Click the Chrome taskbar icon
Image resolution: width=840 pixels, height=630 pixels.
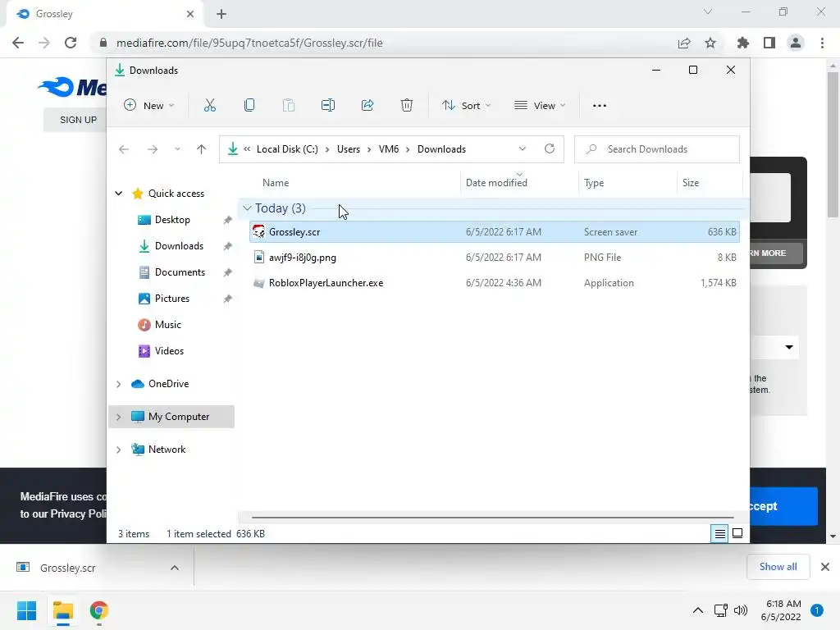click(x=99, y=610)
